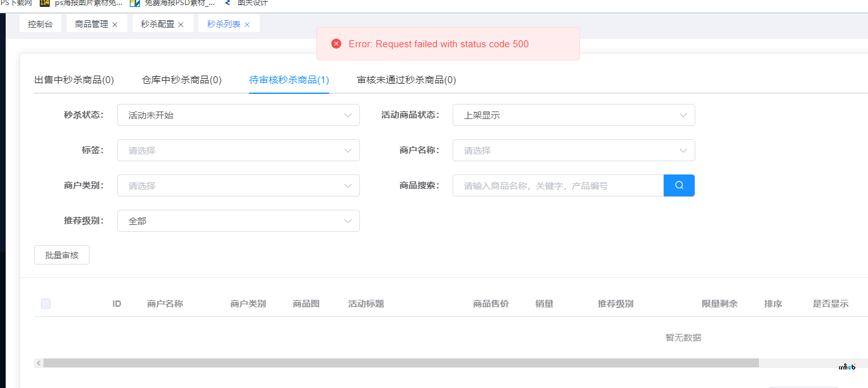The image size is (868, 388).
Task: Select the 审核未通过秒杀商品 tab
Action: tap(406, 80)
